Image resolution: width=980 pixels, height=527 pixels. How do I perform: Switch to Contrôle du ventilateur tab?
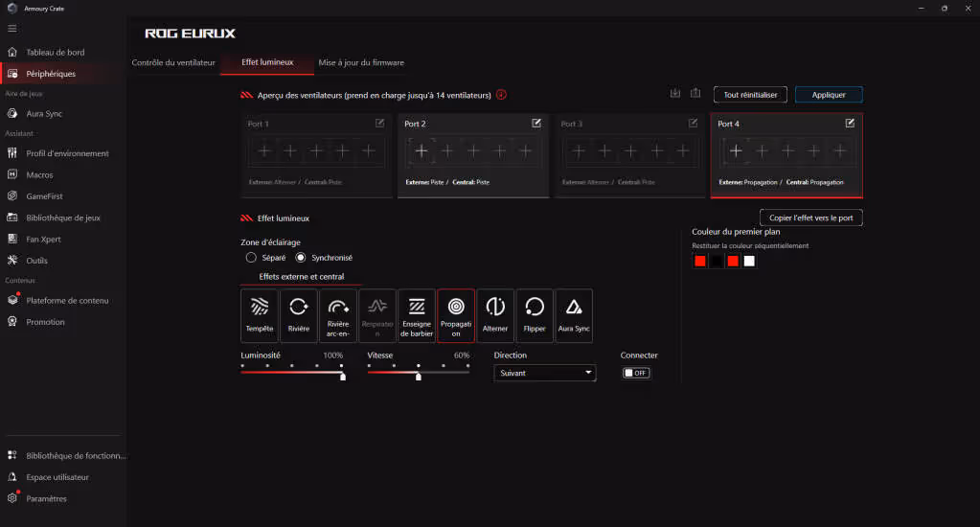point(173,62)
